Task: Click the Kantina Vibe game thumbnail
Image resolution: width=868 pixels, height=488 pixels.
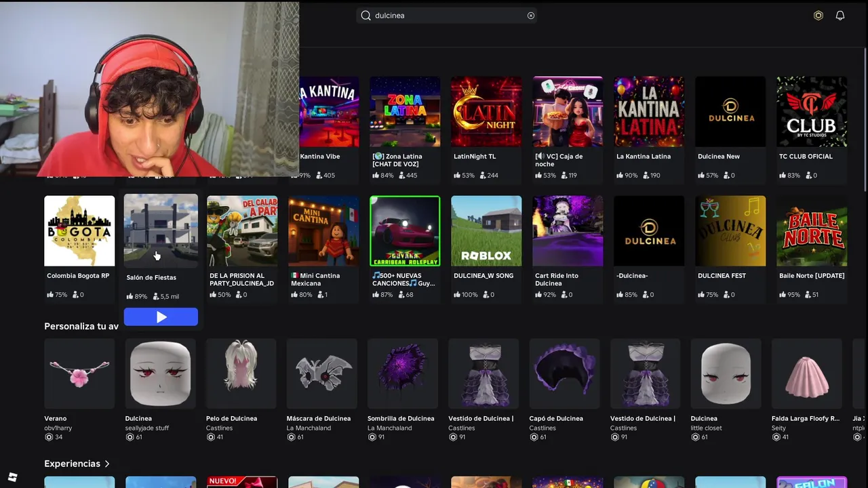Action: (x=329, y=112)
